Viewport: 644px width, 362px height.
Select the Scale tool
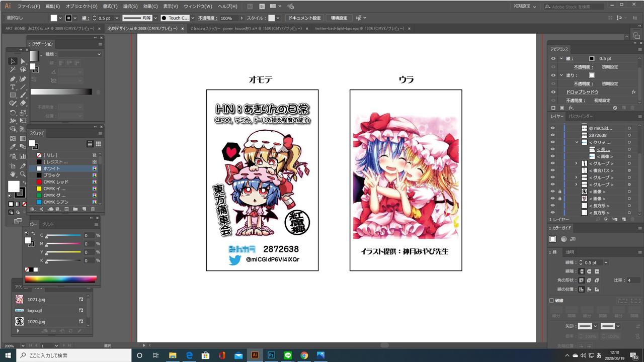(23, 113)
